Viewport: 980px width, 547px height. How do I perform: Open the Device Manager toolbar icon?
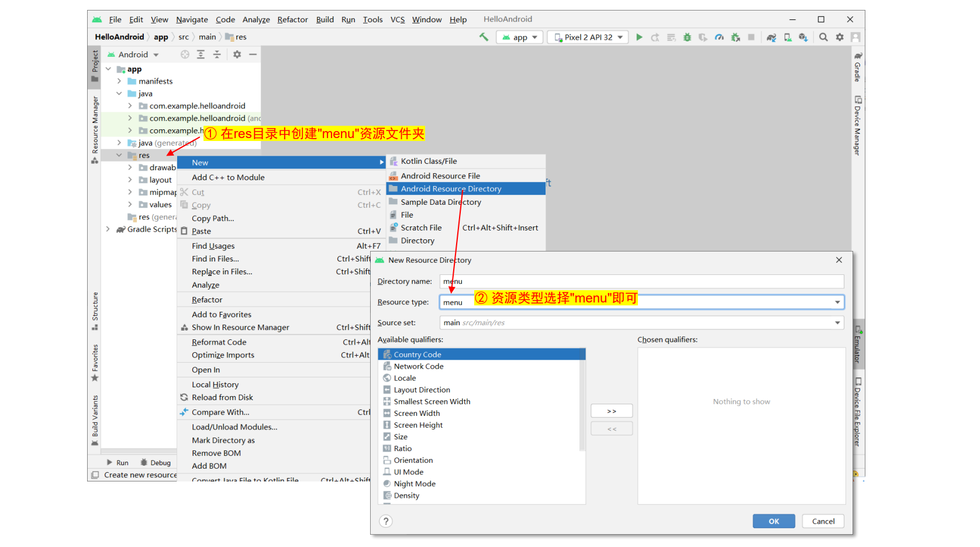point(788,37)
